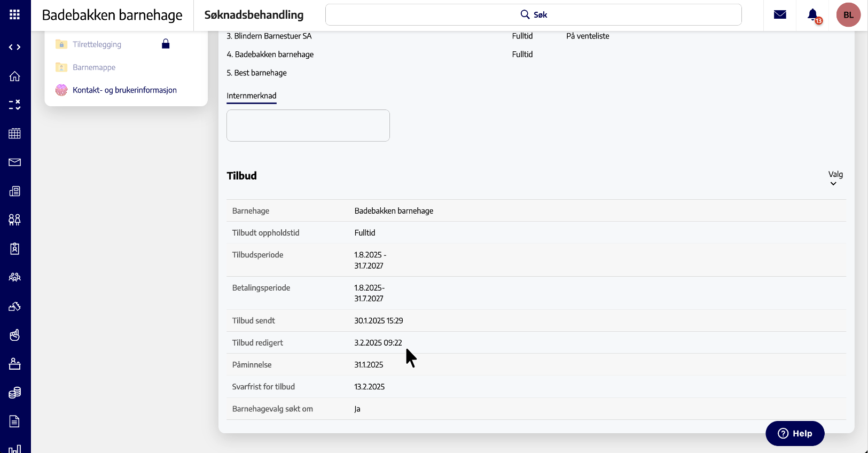Click the coins stack icon in sidebar
The width and height of the screenshot is (868, 453).
point(15,393)
